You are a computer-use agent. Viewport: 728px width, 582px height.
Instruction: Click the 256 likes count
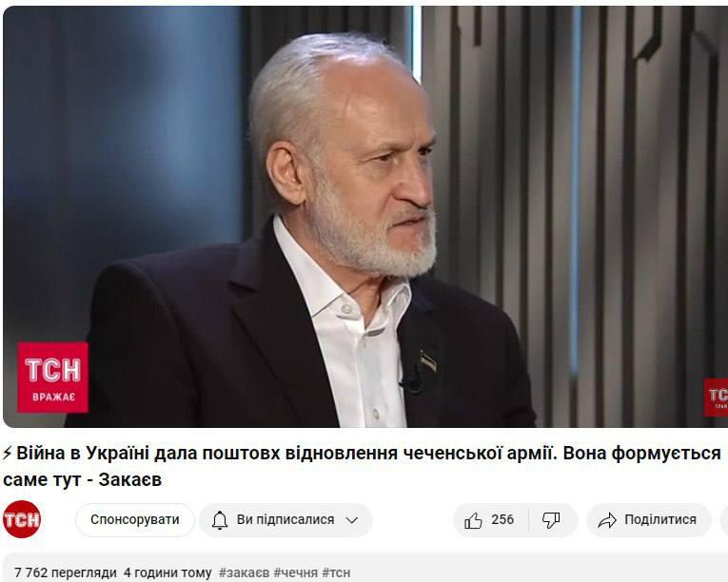(x=502, y=519)
